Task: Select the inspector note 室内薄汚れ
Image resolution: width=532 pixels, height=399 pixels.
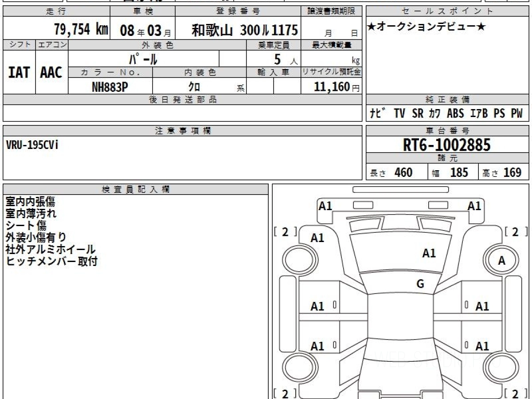Action: tap(31, 214)
